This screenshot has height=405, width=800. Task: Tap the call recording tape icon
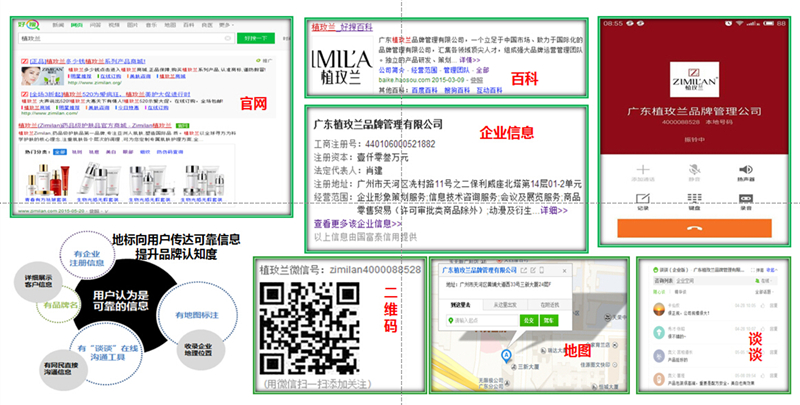746,198
